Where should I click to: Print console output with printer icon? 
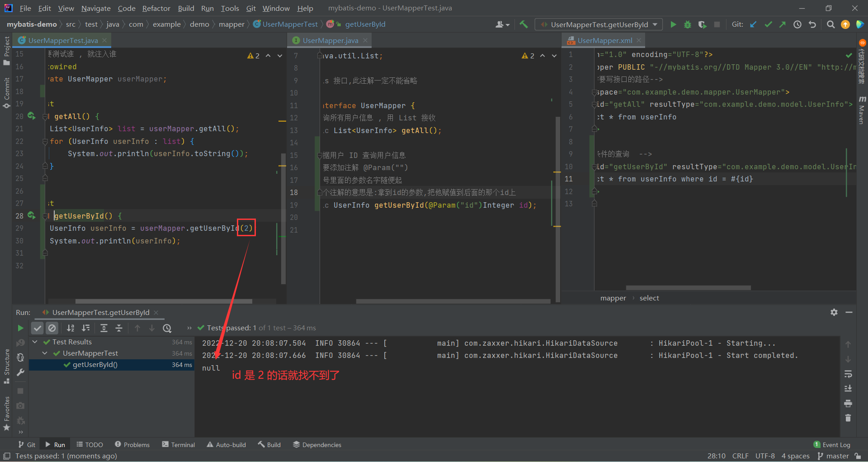pyautogui.click(x=848, y=403)
